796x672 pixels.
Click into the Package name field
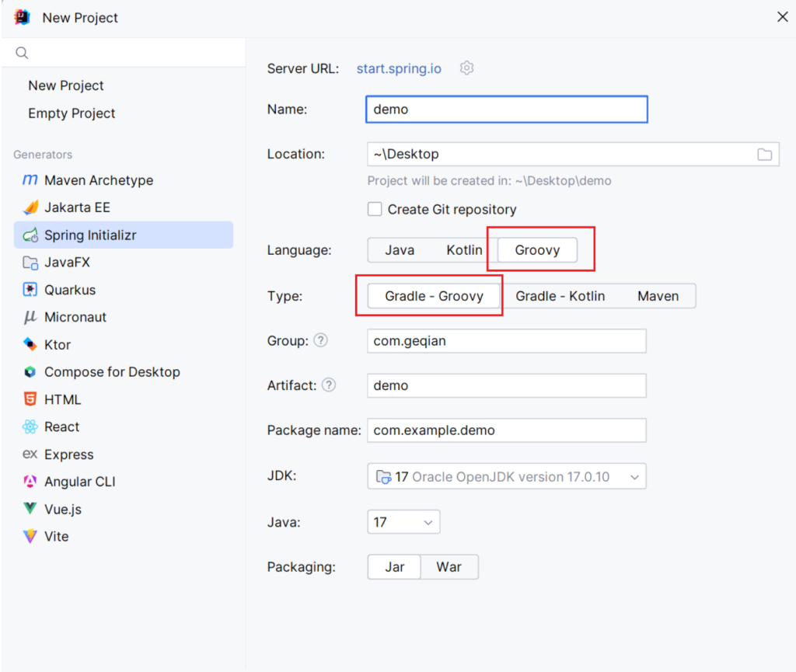pyautogui.click(x=506, y=430)
